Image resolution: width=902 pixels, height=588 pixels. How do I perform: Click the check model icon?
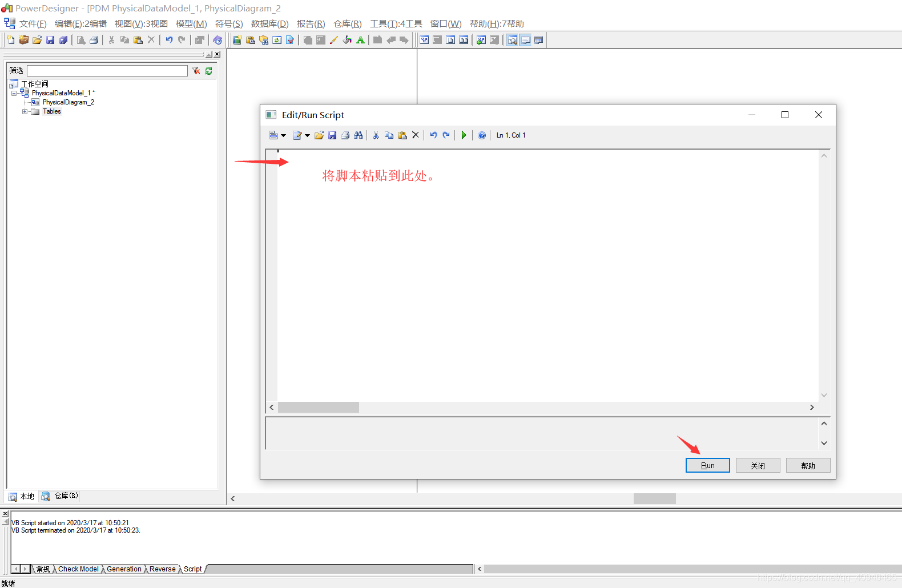[290, 40]
